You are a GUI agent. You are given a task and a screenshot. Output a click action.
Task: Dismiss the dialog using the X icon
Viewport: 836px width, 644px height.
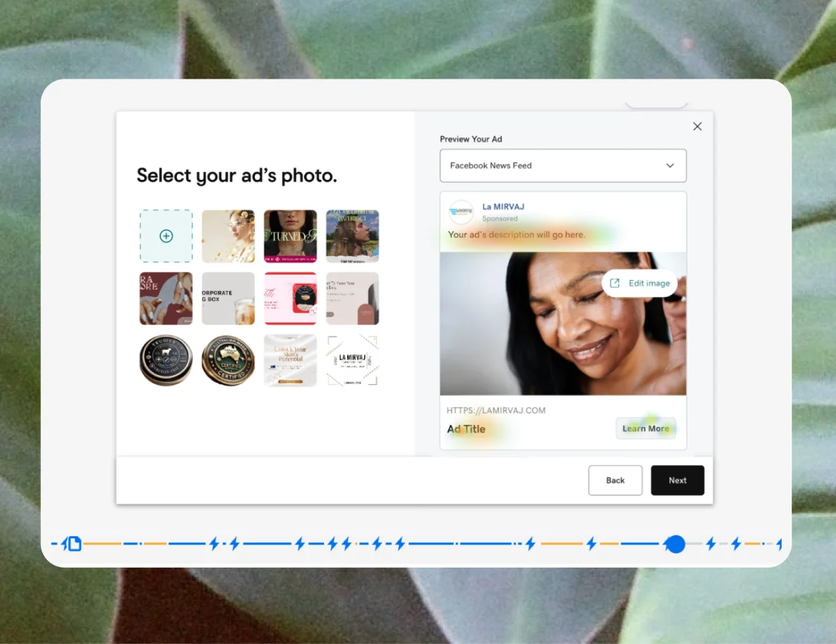click(697, 126)
